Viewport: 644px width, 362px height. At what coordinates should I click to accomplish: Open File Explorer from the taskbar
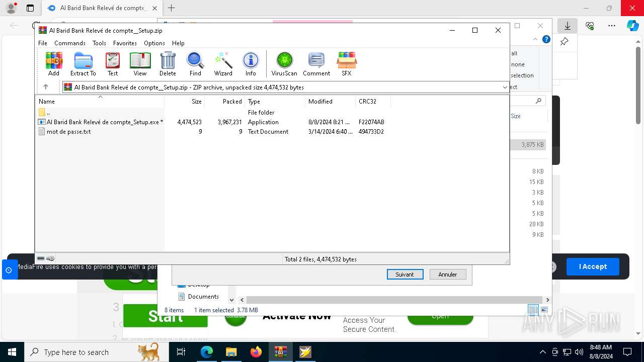231,352
